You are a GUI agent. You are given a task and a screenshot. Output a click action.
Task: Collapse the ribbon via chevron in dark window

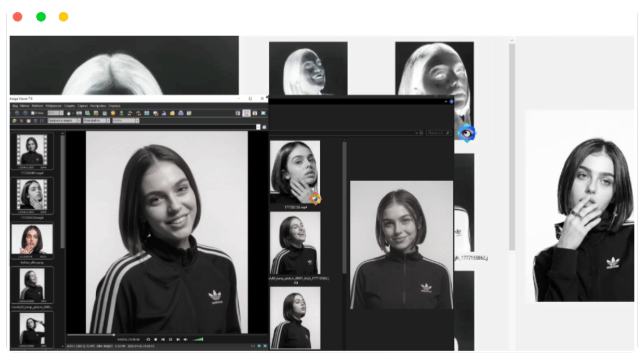445,101
